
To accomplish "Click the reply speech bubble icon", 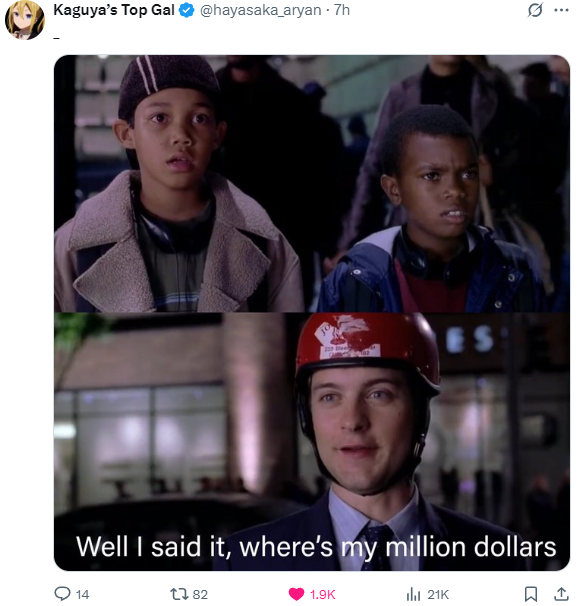I will pyautogui.click(x=62, y=594).
